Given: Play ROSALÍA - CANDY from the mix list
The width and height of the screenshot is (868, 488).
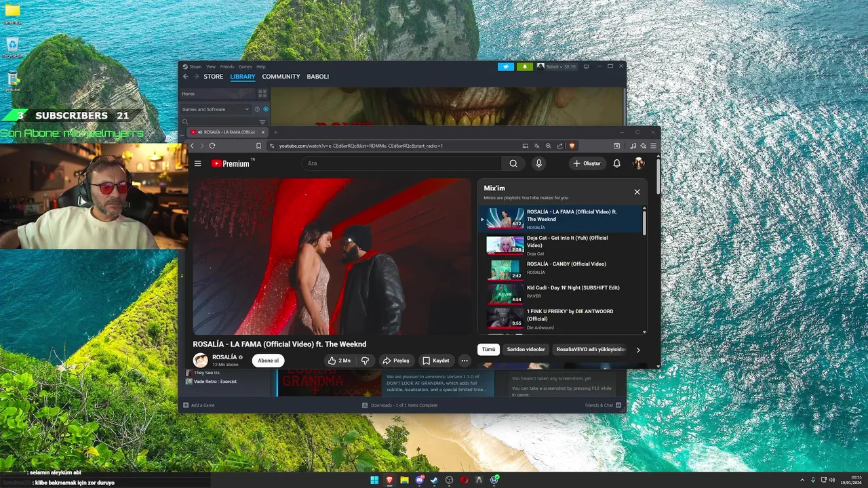Looking at the screenshot, I should [x=561, y=270].
